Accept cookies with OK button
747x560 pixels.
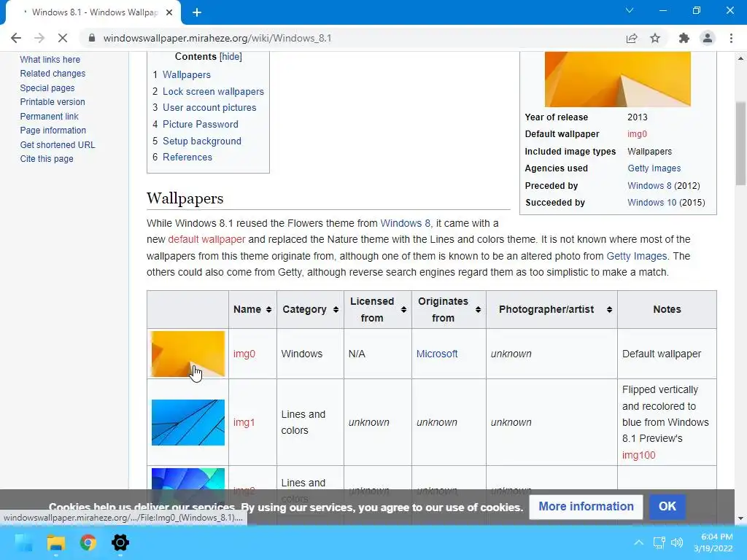667,506
